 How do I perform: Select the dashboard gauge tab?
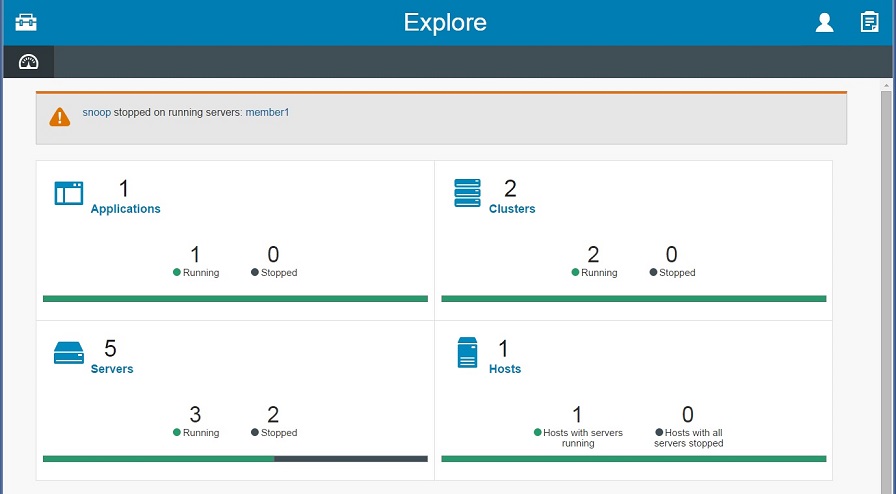pos(29,62)
